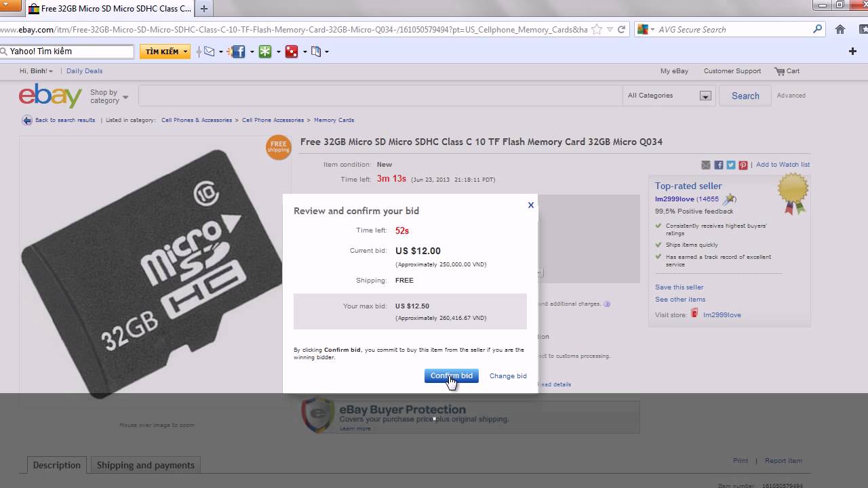The width and height of the screenshot is (868, 488).
Task: Select the Free 32GB Micro SD browser tab
Action: click(x=111, y=9)
